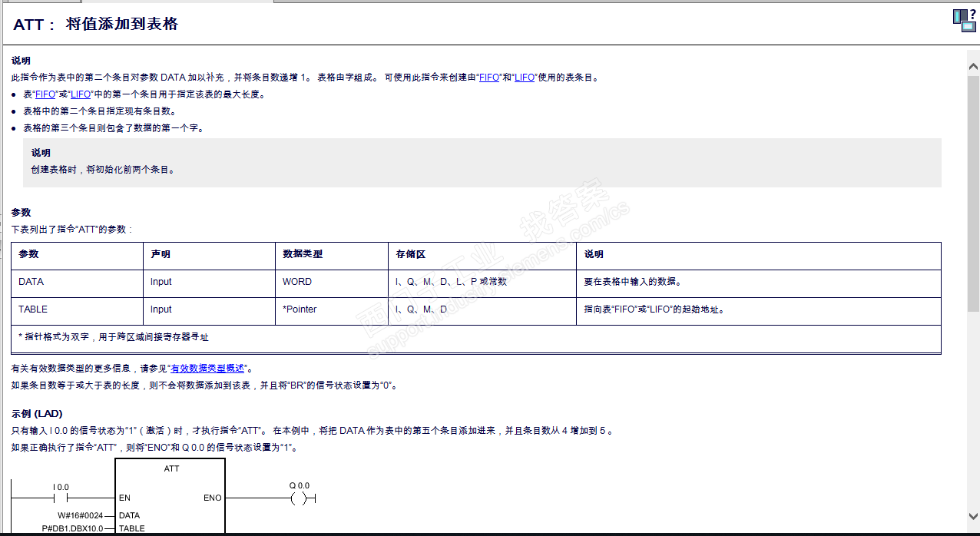
Task: Select the Q 0.0 coil in the ladder diagram
Action: click(x=300, y=498)
